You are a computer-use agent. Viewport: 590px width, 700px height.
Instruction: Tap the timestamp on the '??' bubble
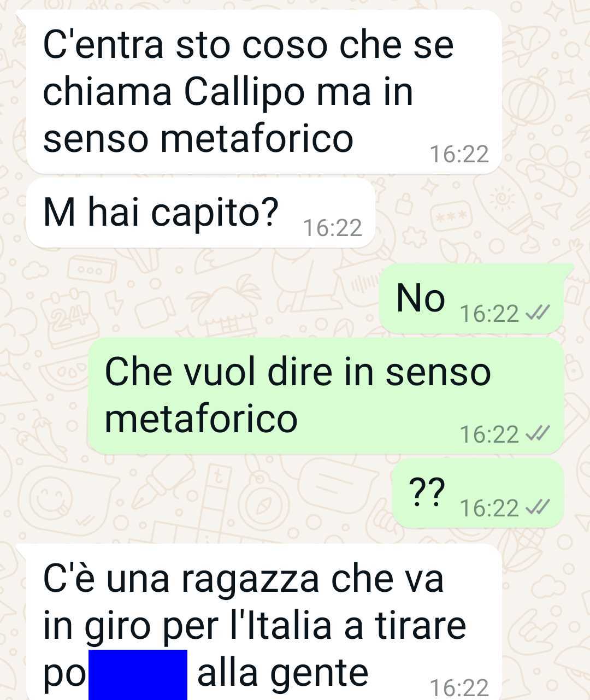(489, 508)
